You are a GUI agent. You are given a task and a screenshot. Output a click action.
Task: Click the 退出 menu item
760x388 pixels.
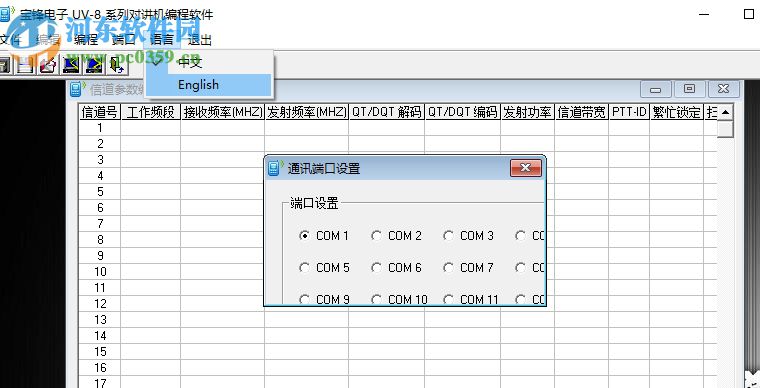[x=200, y=40]
